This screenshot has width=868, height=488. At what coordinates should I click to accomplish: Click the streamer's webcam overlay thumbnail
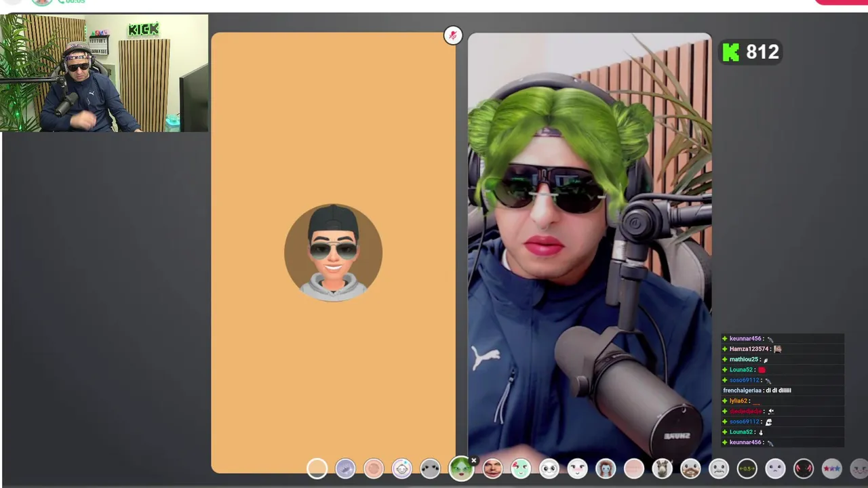click(x=104, y=73)
